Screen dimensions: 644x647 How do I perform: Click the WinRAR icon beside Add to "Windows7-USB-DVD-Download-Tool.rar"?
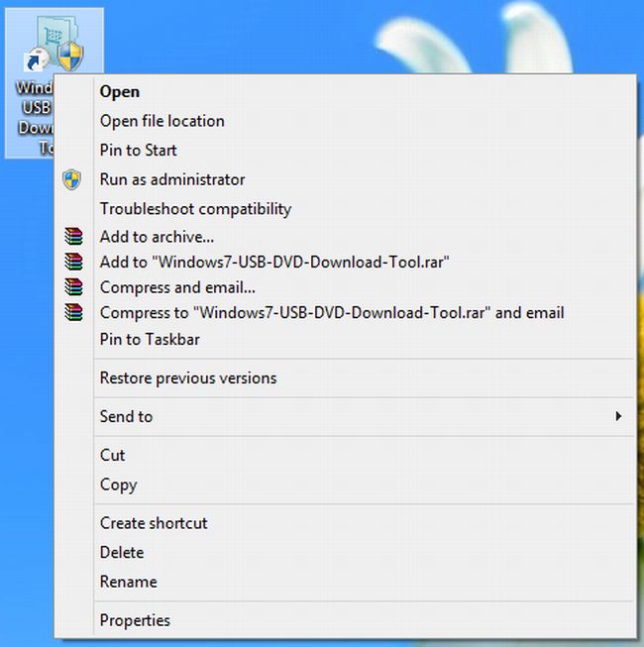click(x=74, y=262)
